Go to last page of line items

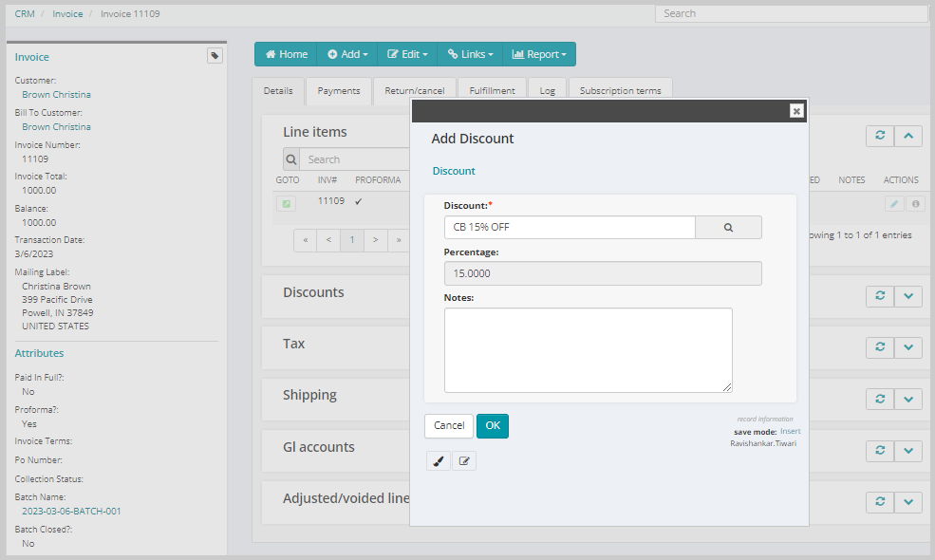click(399, 240)
